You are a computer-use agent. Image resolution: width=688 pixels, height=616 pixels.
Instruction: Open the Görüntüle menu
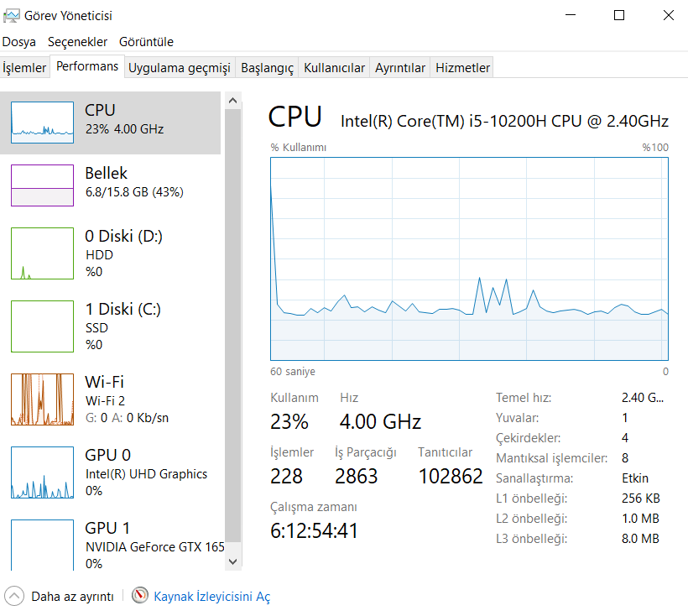coord(146,41)
